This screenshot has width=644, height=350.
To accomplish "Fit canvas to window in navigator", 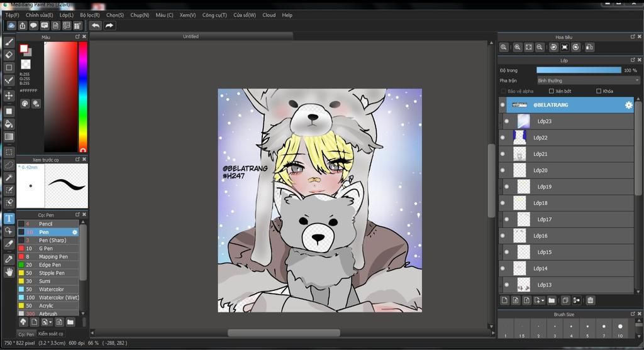I will pyautogui.click(x=528, y=47).
